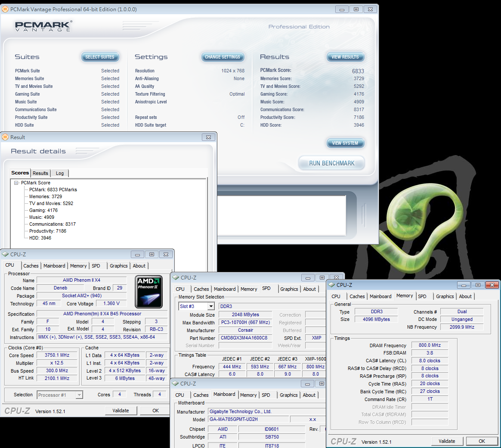Click the 'CMD8GX3M4A1600C8' part number field
501x448 pixels.
pos(245,338)
